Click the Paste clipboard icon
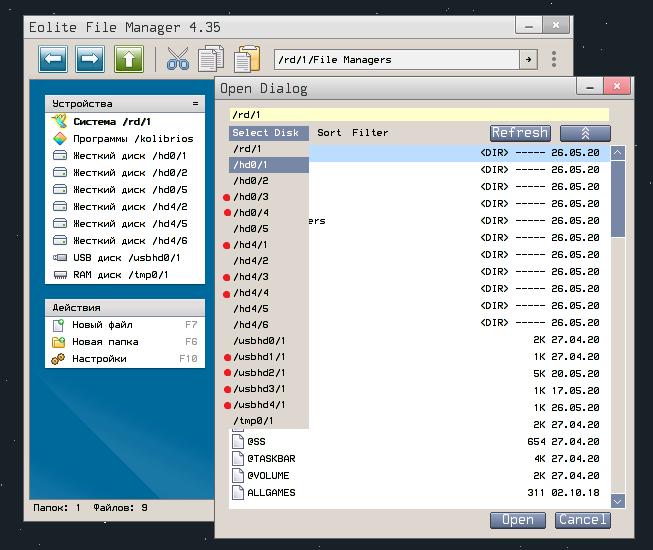Image resolution: width=653 pixels, height=550 pixels. 246,59
